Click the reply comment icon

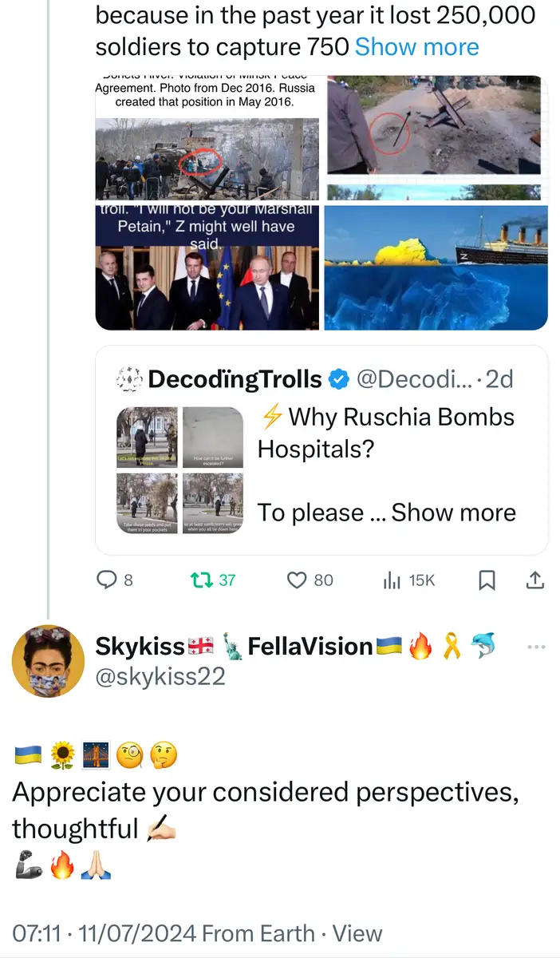click(107, 580)
